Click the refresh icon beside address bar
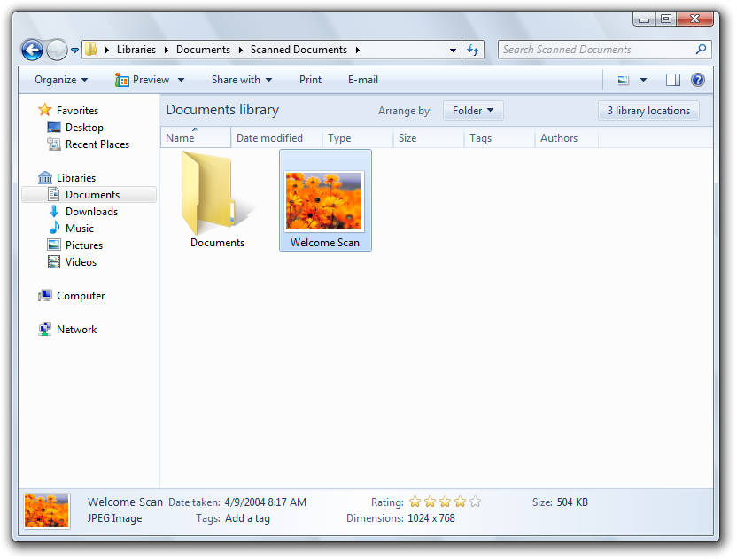 473,50
